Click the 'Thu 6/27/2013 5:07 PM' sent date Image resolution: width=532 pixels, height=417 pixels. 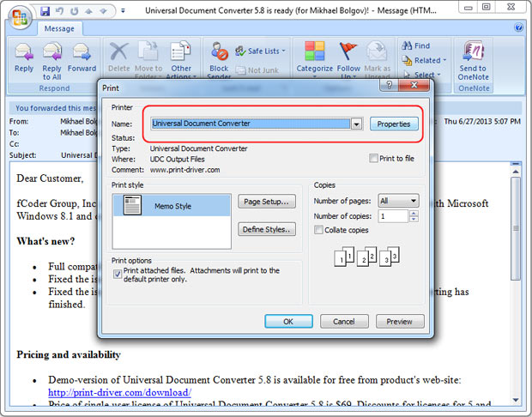pyautogui.click(x=481, y=122)
